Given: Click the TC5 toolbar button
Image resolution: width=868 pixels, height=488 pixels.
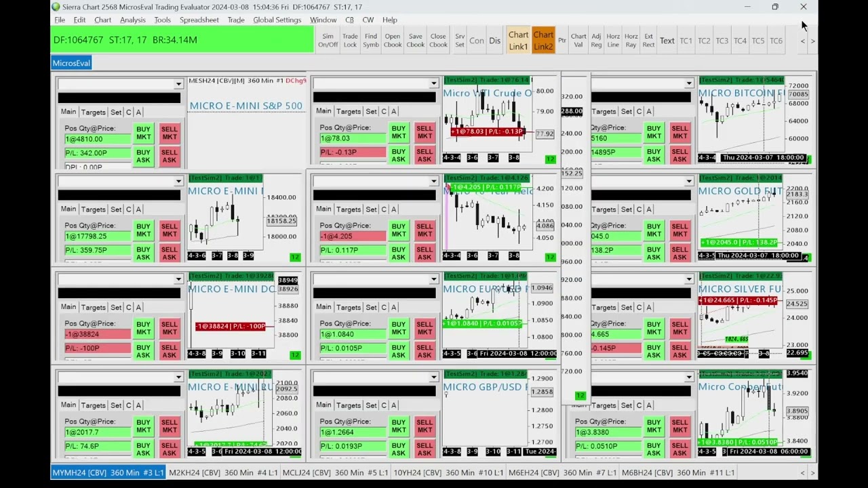Looking at the screenshot, I should pos(758,41).
